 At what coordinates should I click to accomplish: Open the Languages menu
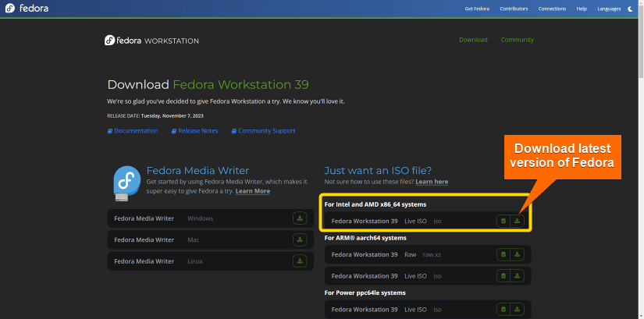click(x=609, y=9)
